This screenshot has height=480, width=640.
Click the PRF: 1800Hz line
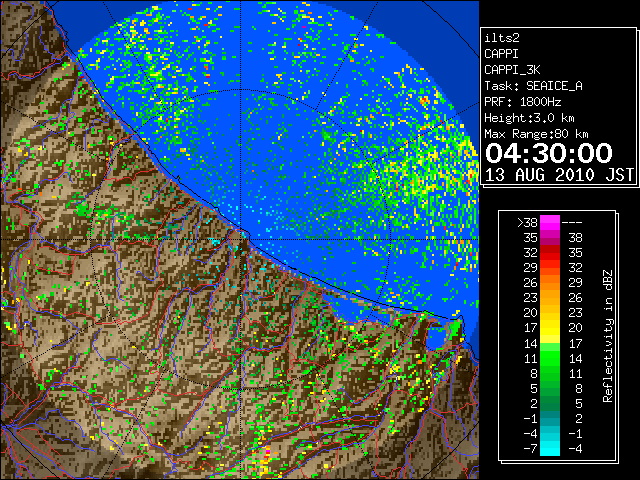click(x=522, y=102)
